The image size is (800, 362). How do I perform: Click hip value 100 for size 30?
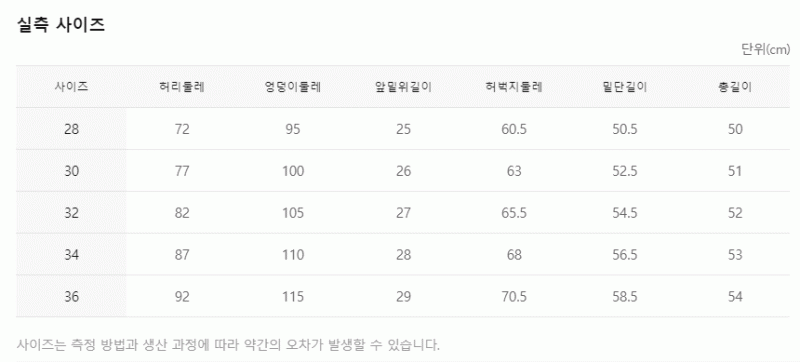pos(293,171)
